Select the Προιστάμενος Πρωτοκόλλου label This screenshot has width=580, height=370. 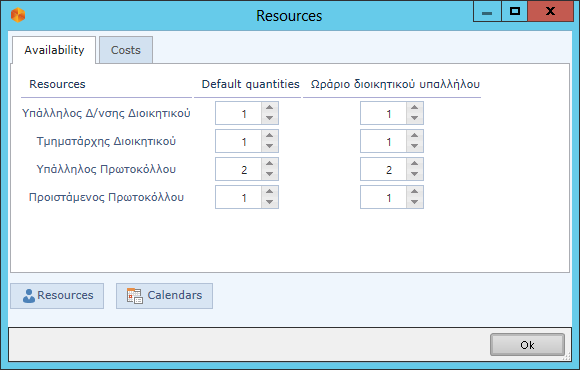106,198
